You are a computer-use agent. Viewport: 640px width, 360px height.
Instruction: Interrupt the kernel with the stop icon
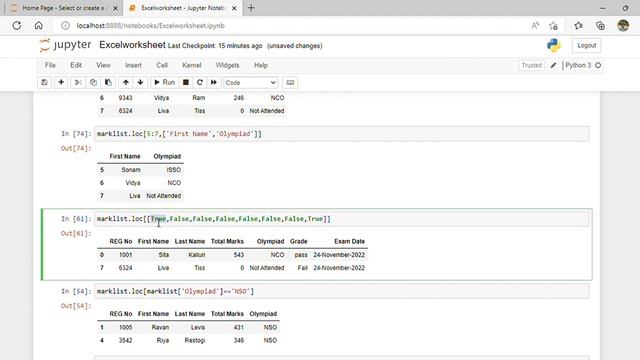[186, 82]
